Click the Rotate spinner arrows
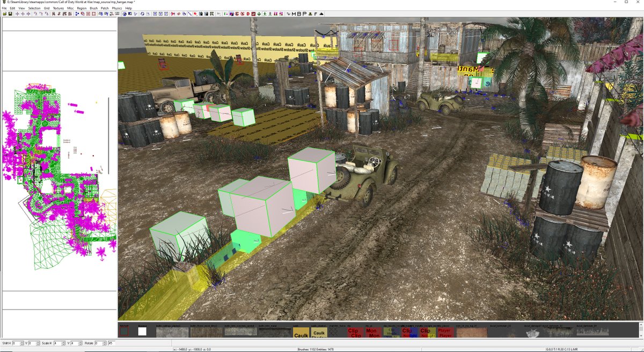 click(105, 343)
